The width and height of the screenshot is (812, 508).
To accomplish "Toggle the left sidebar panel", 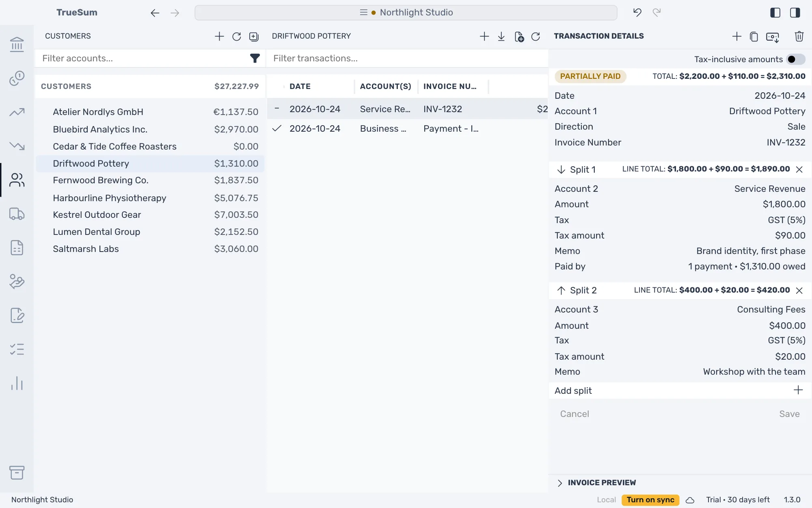I will click(775, 13).
